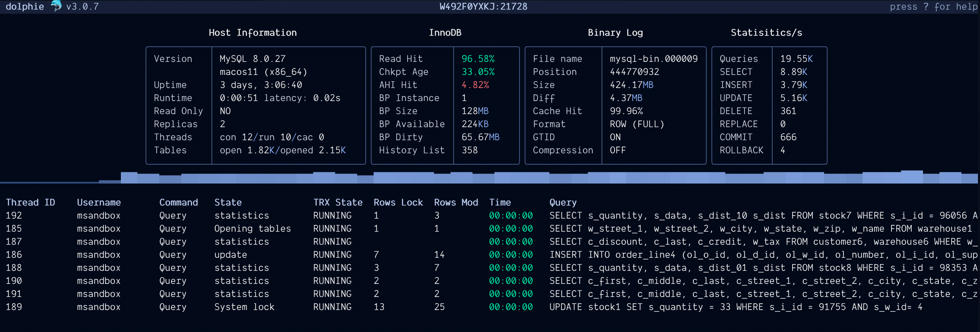Click the Chkpt Age 33.05% value
980x332 pixels.
478,72
